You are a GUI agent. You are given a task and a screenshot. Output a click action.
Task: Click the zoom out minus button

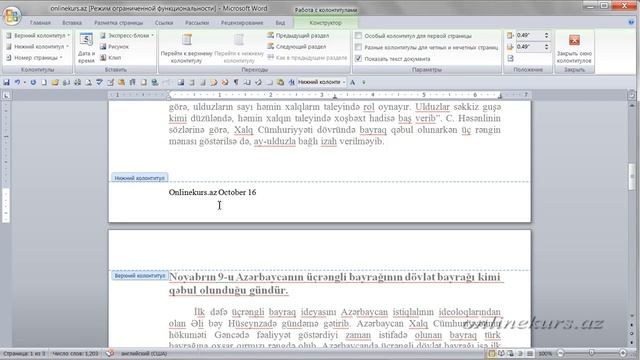coord(561,353)
